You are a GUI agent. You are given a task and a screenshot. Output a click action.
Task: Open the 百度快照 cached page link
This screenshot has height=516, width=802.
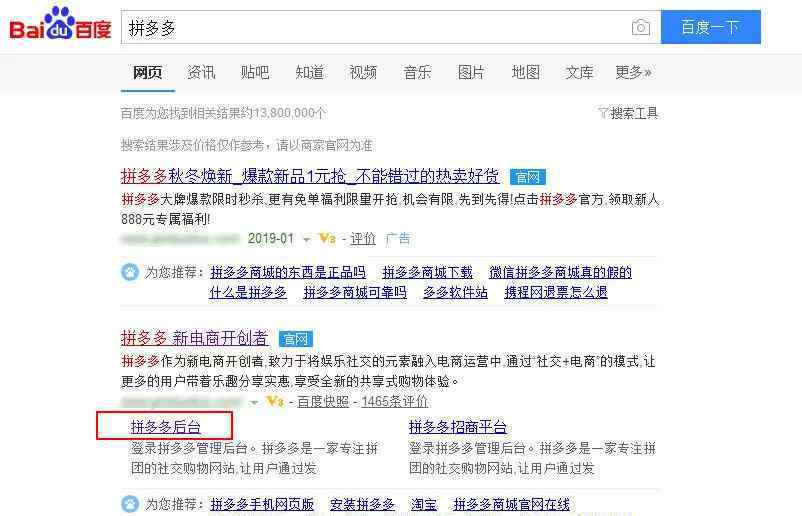323,402
